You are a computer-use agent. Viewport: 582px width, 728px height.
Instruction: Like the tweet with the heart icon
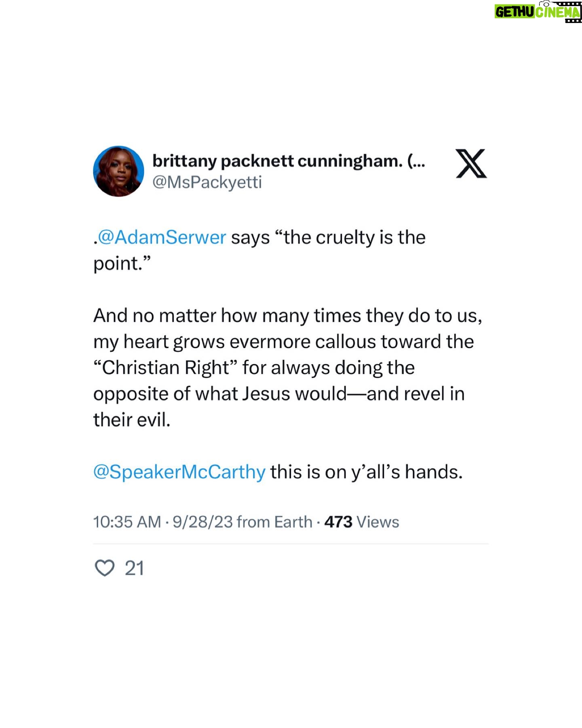pyautogui.click(x=105, y=568)
